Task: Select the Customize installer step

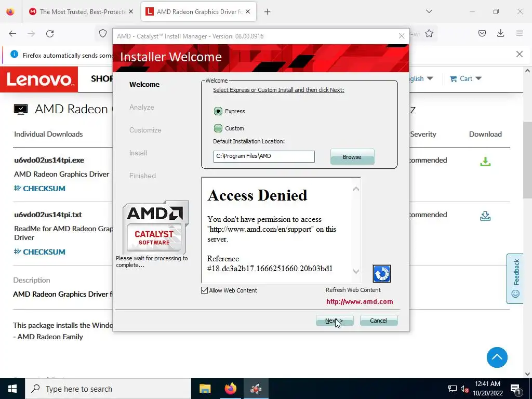Action: [x=145, y=130]
